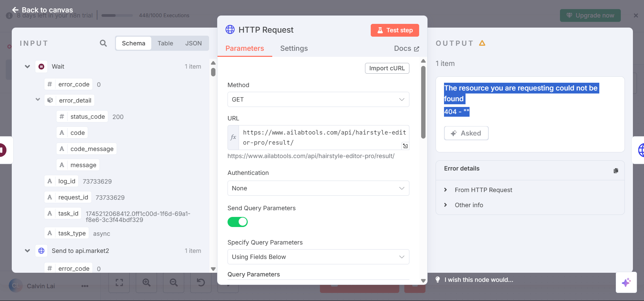Switch to the Settings tab

tap(294, 48)
